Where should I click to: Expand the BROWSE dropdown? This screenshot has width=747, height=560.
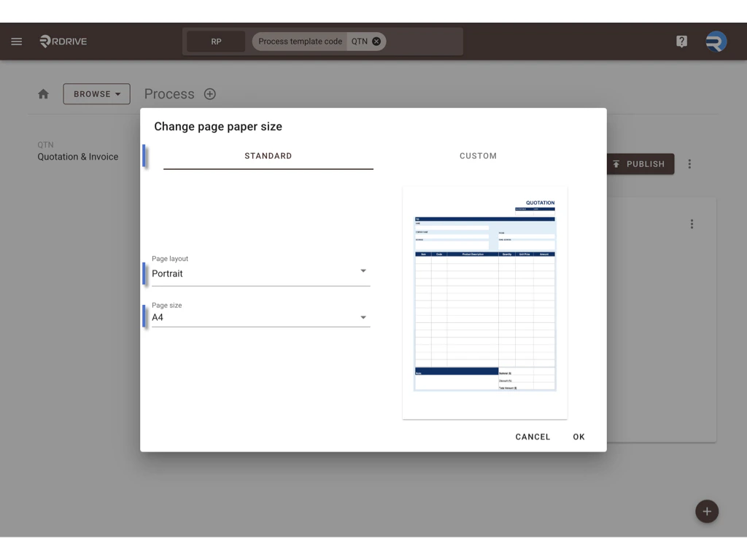pyautogui.click(x=96, y=93)
